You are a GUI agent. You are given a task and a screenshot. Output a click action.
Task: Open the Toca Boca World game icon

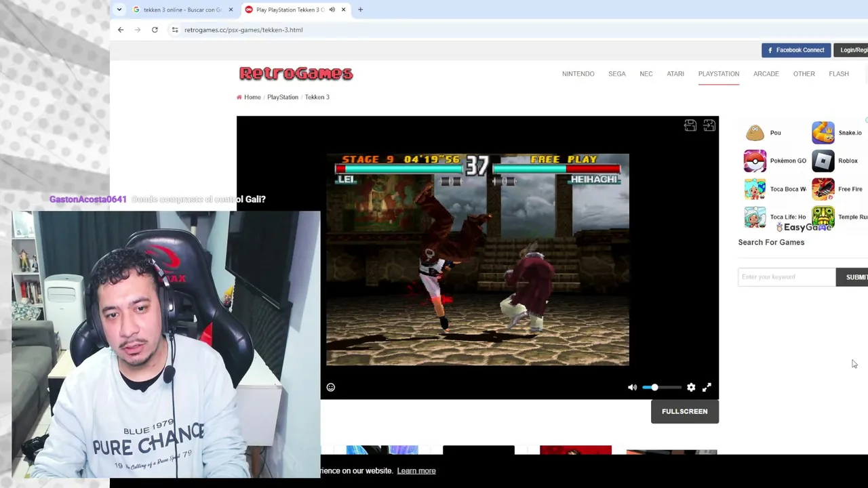point(755,189)
